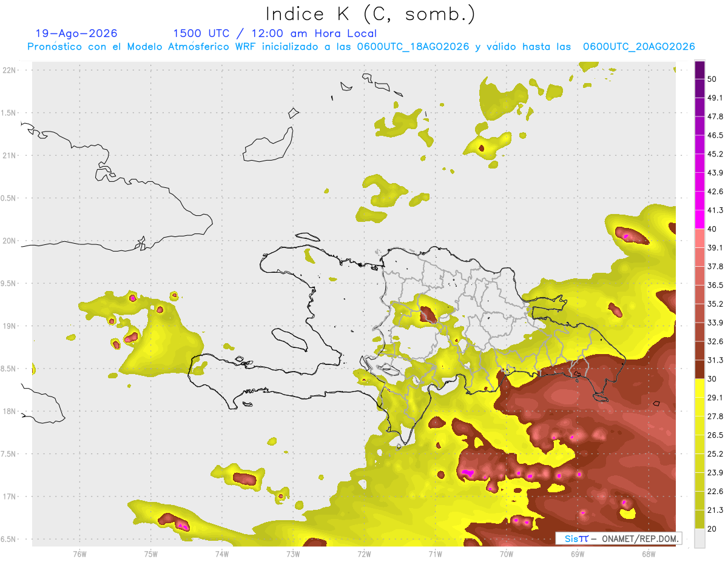The image size is (728, 562).
Task: Click the '1500 UTC / 12:00 am Hora Local' text
Action: tap(275, 33)
